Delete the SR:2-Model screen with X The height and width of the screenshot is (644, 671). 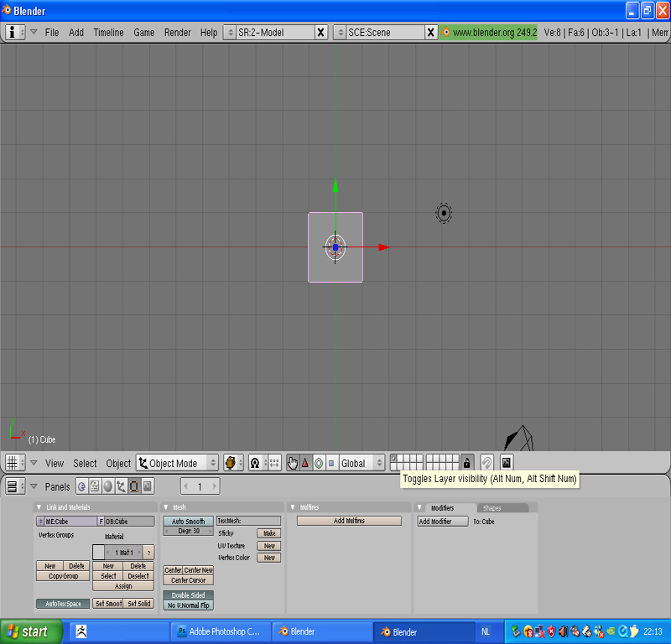[320, 33]
